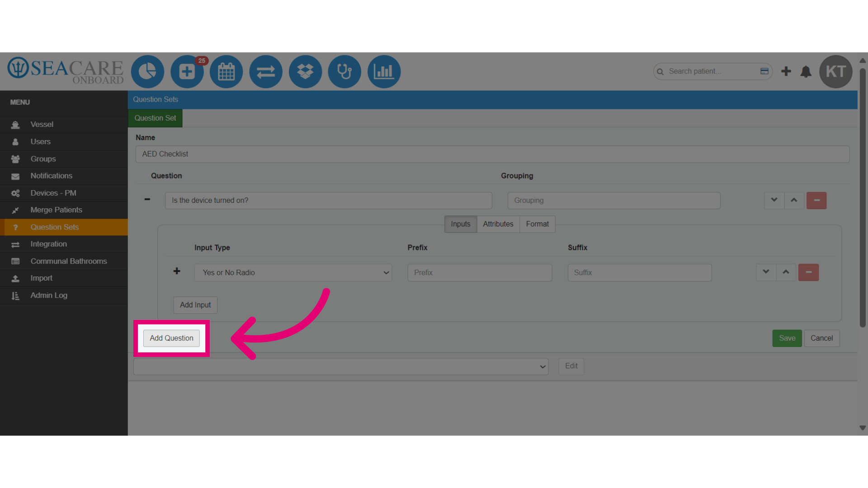This screenshot has height=488, width=868.
Task: Open the Dropbox-style boxes icon
Action: tap(305, 71)
